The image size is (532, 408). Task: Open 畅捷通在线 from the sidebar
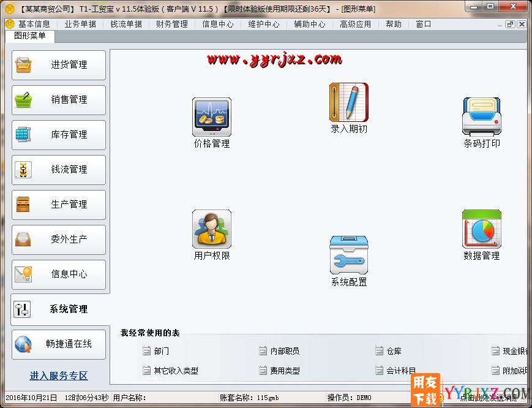[58, 344]
